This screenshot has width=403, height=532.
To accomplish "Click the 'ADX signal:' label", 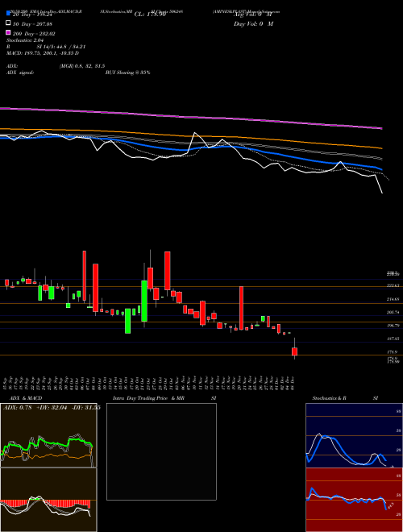I will pos(20,73).
